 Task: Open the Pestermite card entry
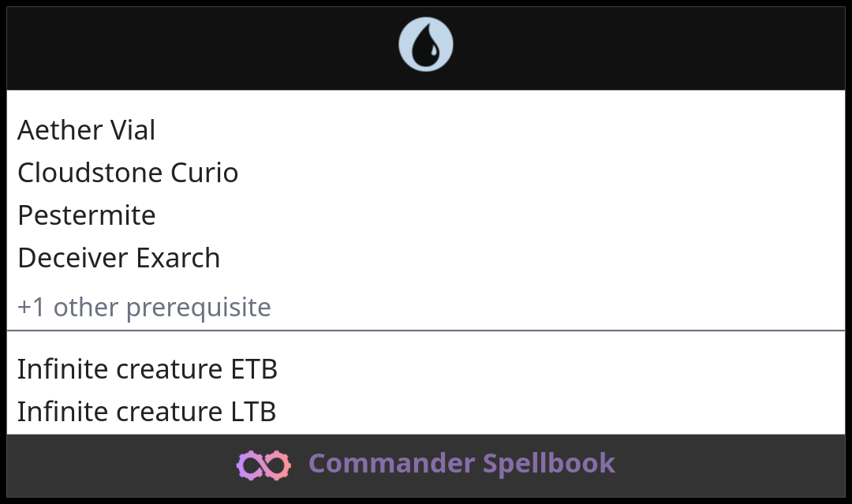click(87, 215)
